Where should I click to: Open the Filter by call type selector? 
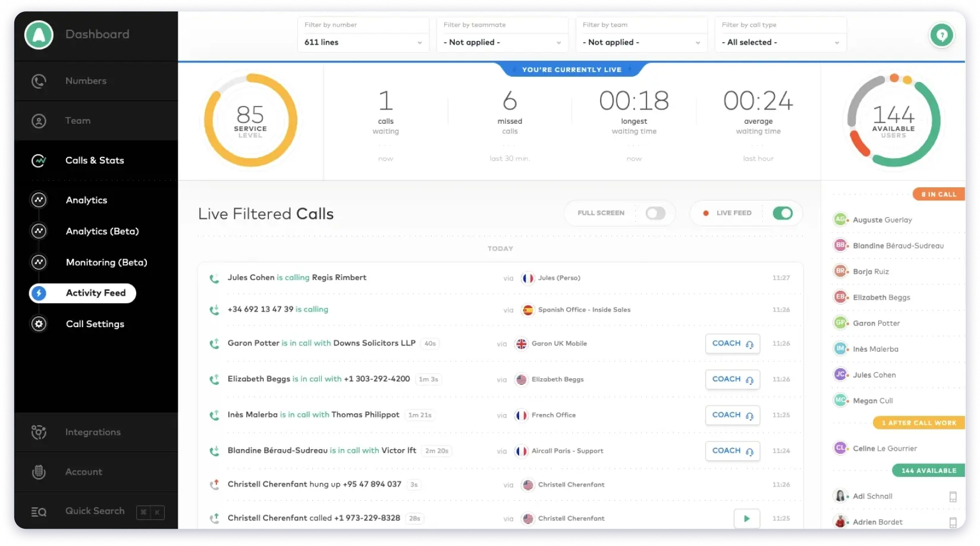(780, 42)
